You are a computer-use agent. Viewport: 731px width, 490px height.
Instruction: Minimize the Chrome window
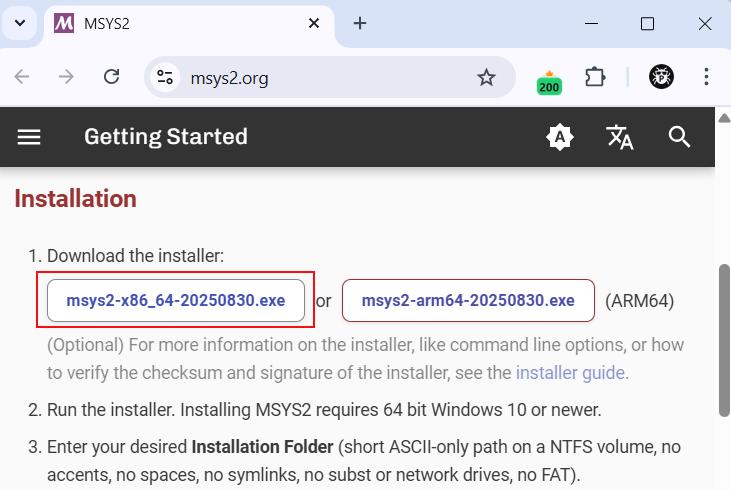pos(591,23)
